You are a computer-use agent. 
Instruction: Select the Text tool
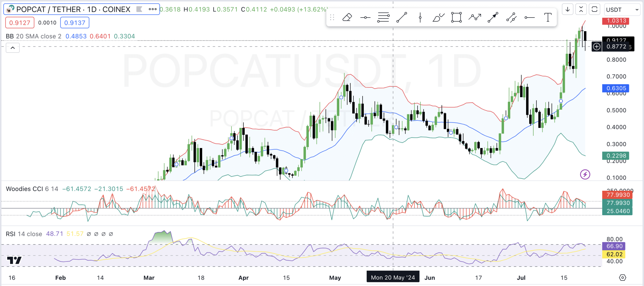pyautogui.click(x=548, y=17)
